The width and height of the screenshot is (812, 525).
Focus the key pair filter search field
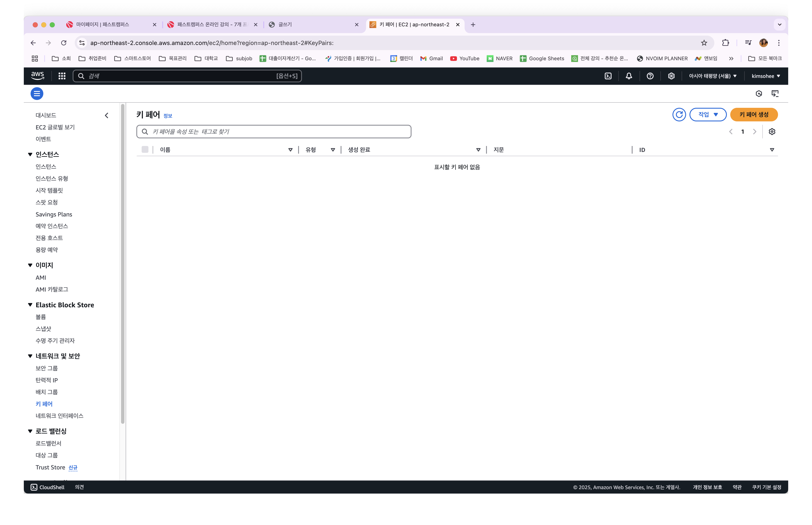273,132
